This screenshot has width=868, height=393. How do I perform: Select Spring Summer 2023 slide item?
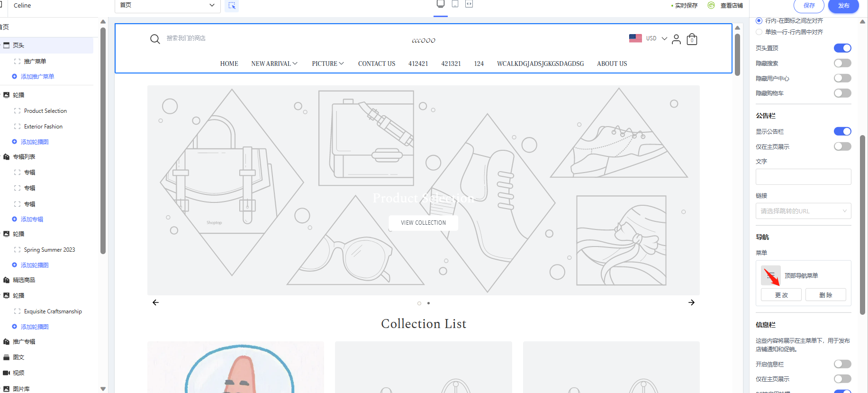pyautogui.click(x=49, y=250)
